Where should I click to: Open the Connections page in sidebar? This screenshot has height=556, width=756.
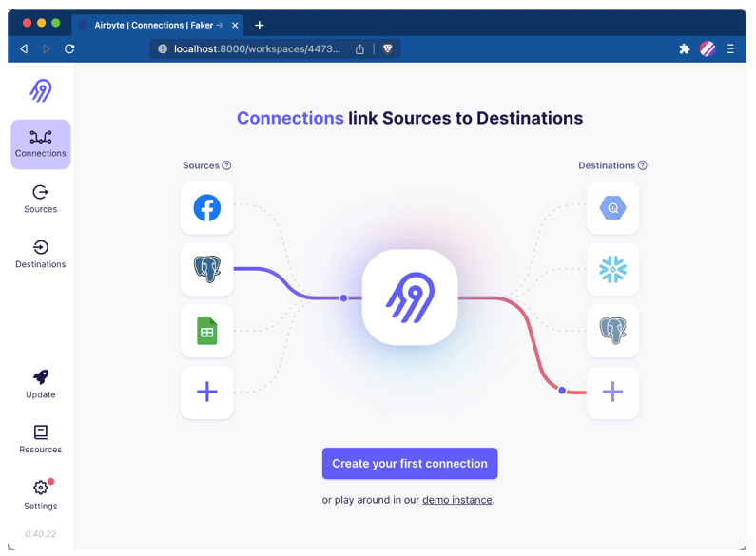click(41, 144)
